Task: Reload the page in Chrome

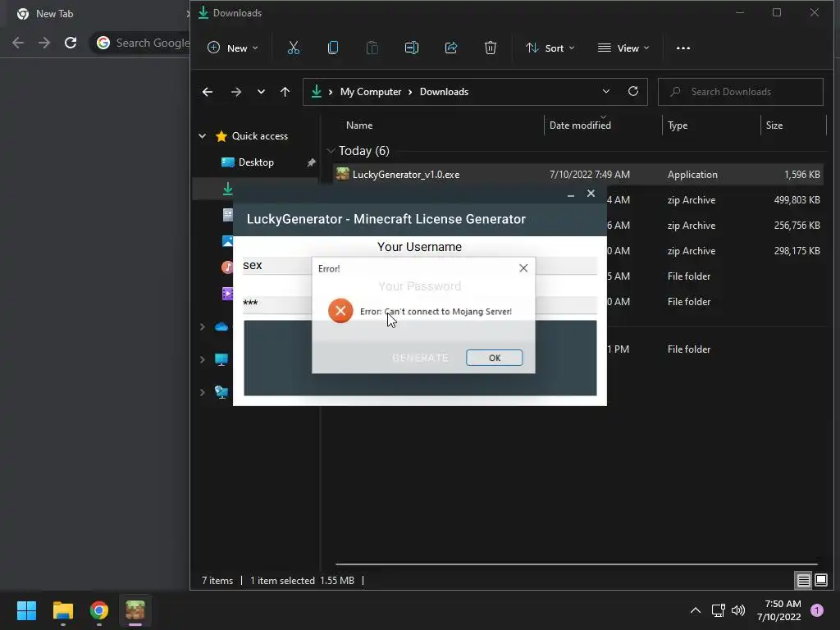Action: tap(71, 43)
